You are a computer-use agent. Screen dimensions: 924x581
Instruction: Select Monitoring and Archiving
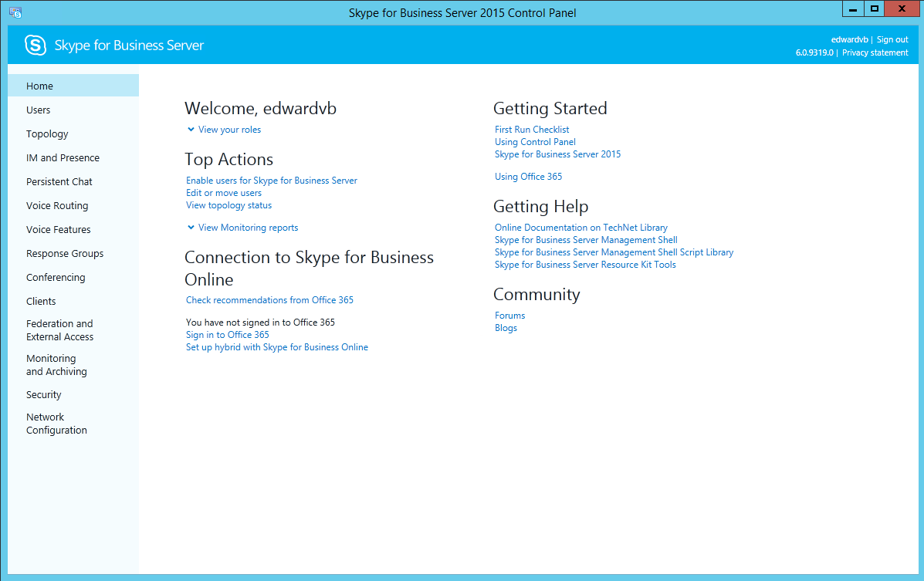[56, 365]
